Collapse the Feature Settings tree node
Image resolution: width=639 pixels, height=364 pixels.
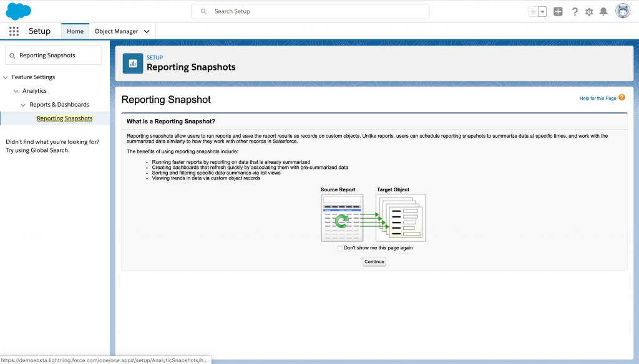point(6,77)
